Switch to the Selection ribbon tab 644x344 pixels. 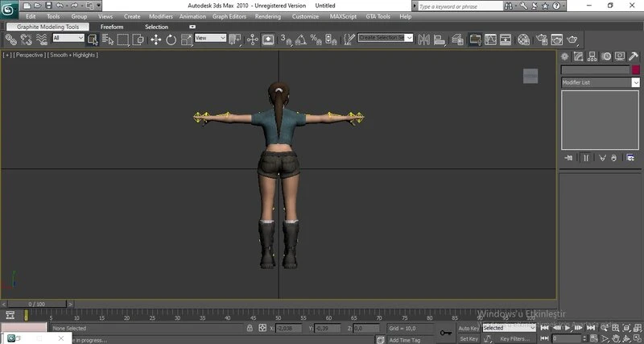point(156,27)
